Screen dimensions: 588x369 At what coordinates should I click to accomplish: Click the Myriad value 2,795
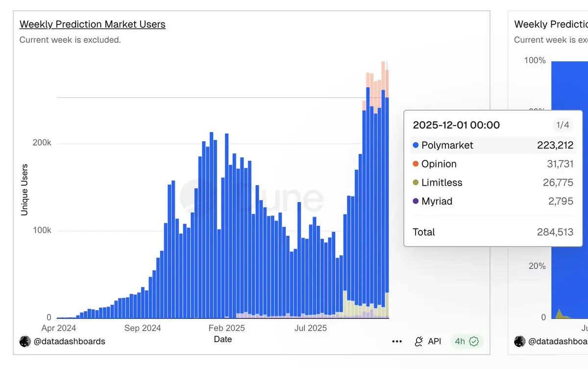pyautogui.click(x=561, y=201)
